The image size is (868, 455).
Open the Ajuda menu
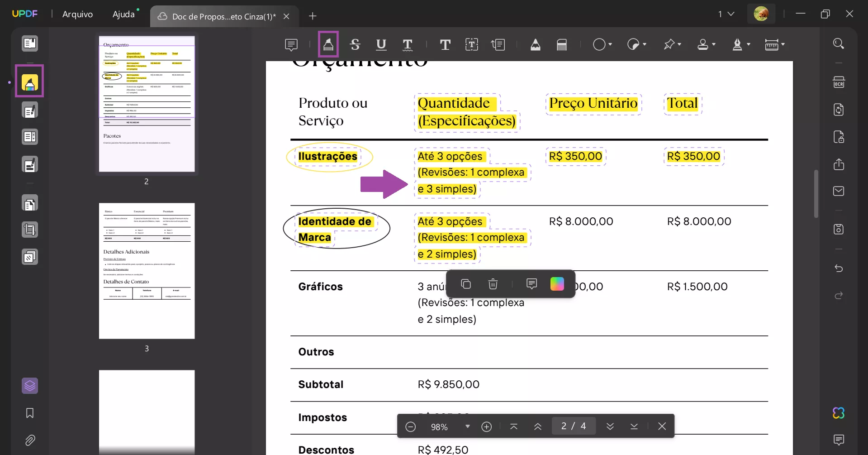click(123, 14)
